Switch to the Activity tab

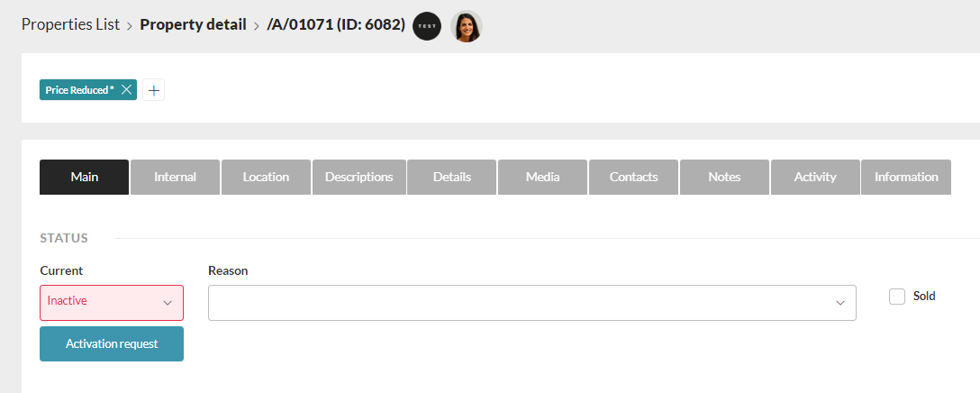[815, 177]
